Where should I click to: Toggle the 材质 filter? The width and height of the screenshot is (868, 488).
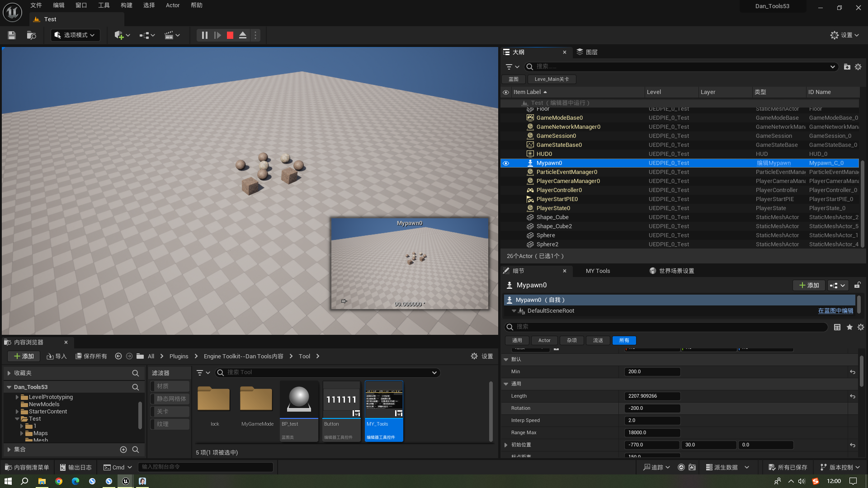point(170,386)
